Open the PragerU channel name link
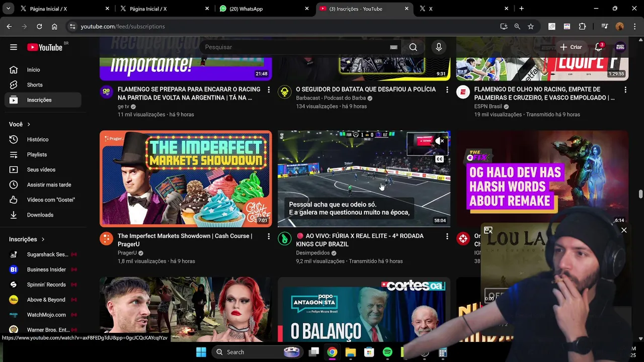 pyautogui.click(x=127, y=253)
